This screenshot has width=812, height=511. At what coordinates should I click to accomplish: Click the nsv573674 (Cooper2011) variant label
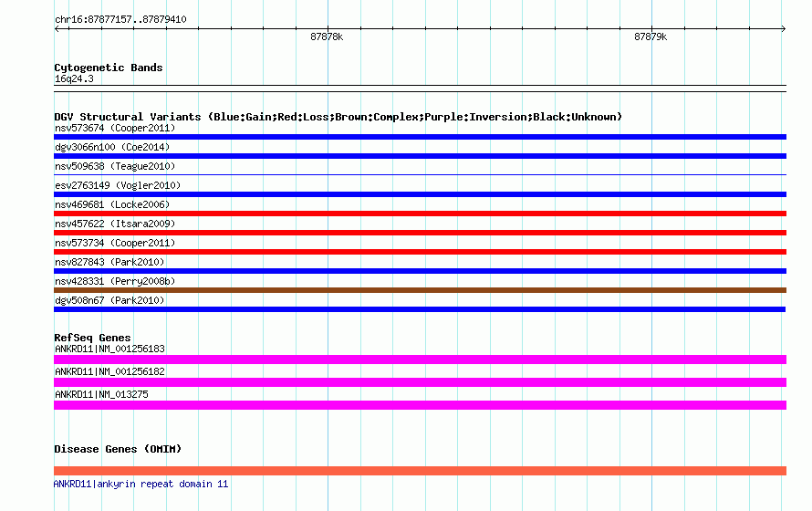115,128
